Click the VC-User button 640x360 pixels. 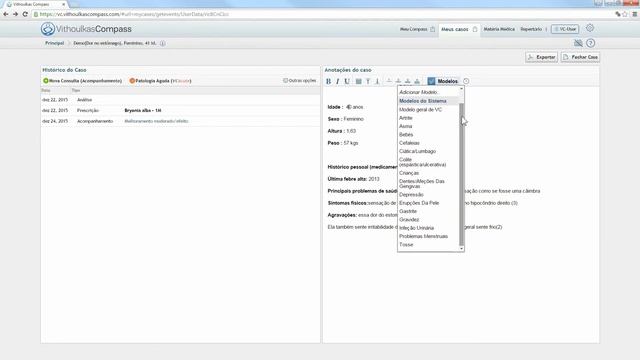pos(565,29)
